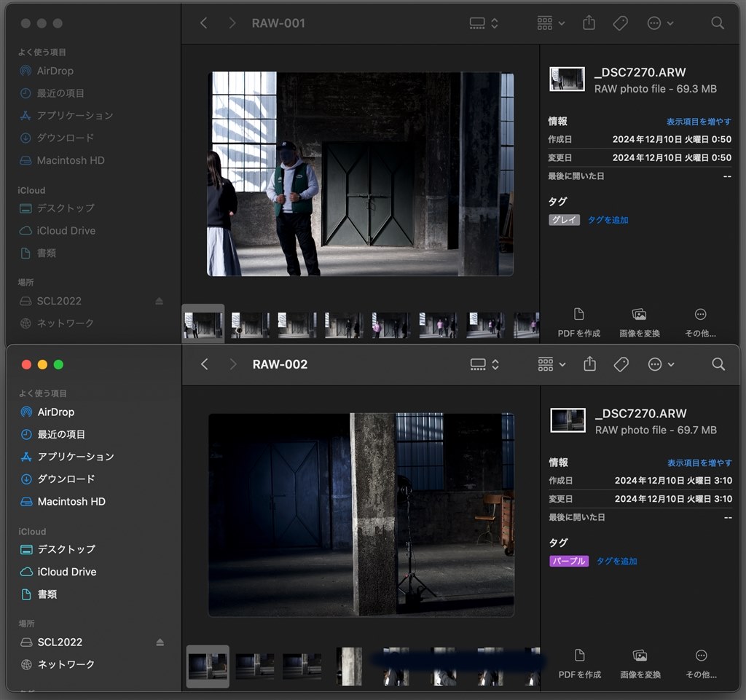Click Convert Image icon in RAW-002 preview pane
Image resolution: width=746 pixels, height=700 pixels.
(640, 656)
